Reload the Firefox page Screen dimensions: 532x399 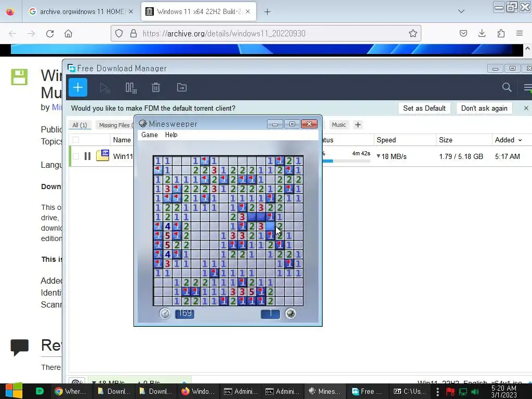50,34
